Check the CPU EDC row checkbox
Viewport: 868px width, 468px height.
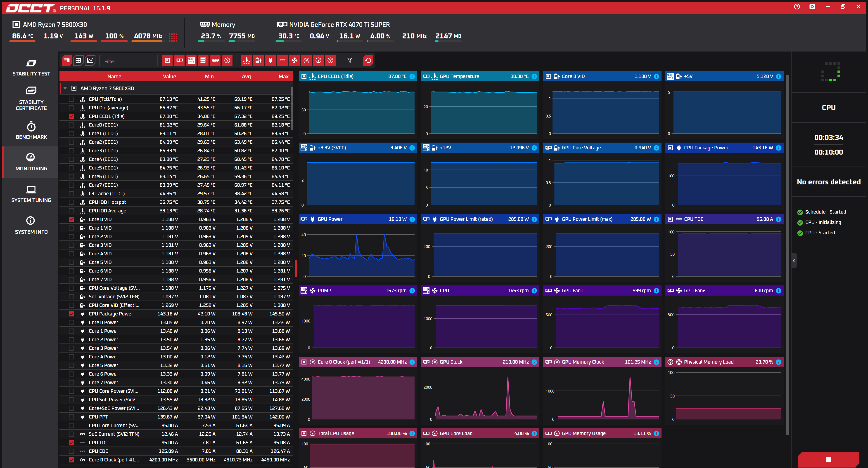71,451
